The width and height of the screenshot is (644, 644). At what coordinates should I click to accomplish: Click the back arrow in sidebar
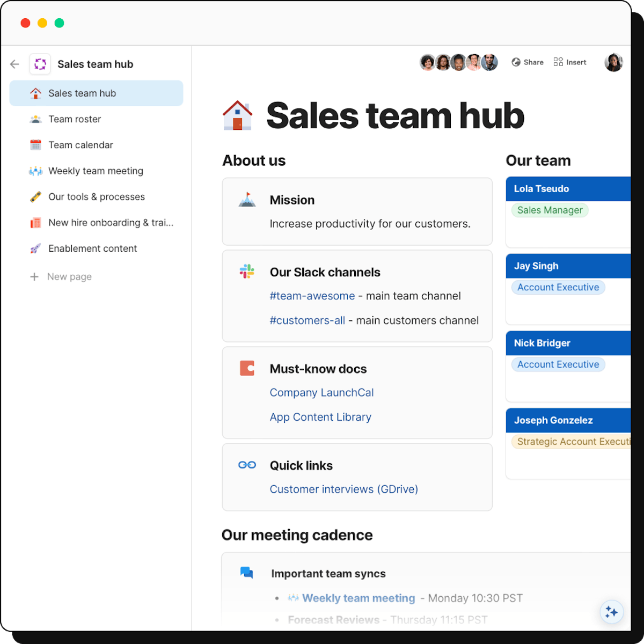click(14, 64)
